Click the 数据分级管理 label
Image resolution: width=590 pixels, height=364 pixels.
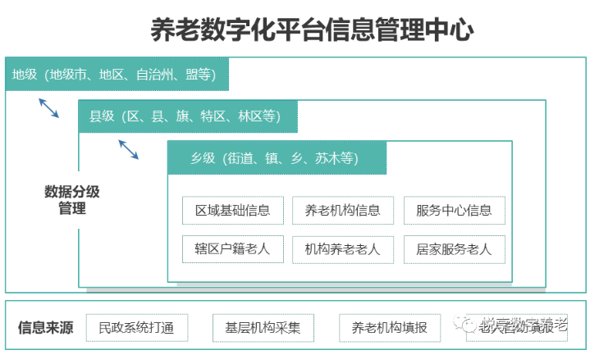click(x=71, y=200)
